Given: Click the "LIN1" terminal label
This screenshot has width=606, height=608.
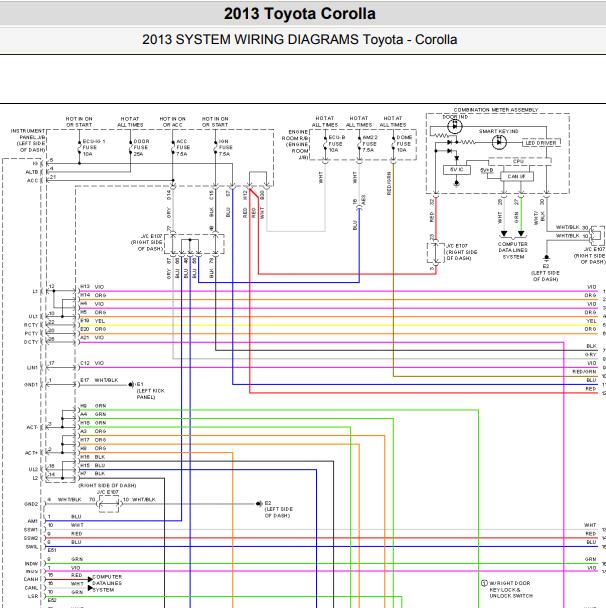Looking at the screenshot, I should [33, 368].
